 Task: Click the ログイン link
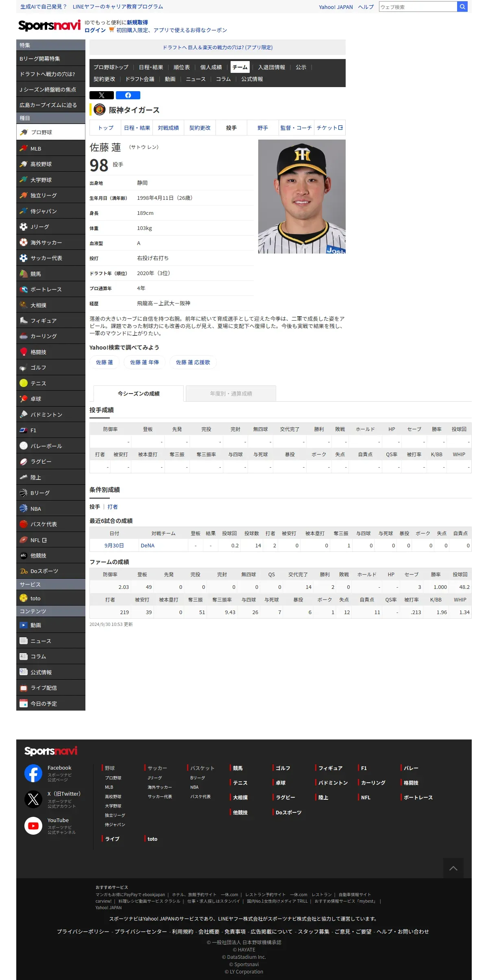click(95, 30)
